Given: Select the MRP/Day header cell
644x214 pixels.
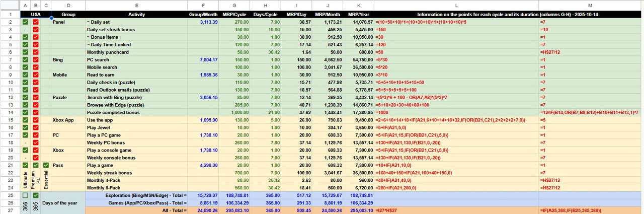Looking at the screenshot, I should coord(297,15).
